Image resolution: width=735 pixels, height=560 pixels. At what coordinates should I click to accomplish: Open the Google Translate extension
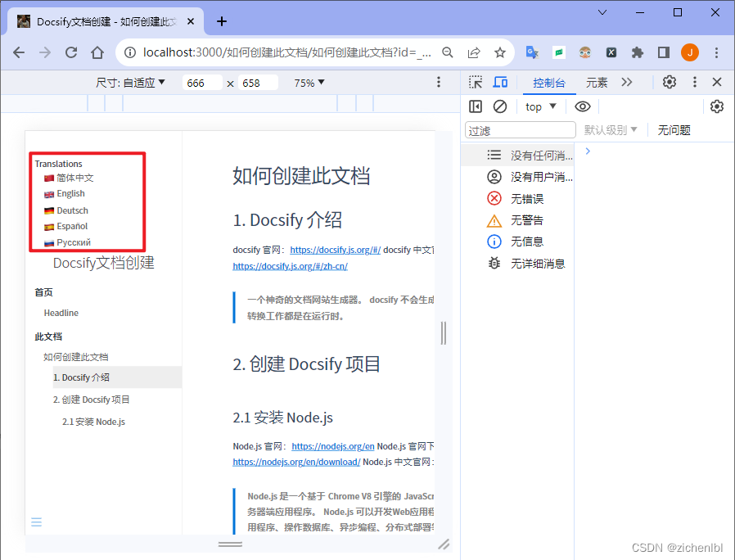(532, 52)
